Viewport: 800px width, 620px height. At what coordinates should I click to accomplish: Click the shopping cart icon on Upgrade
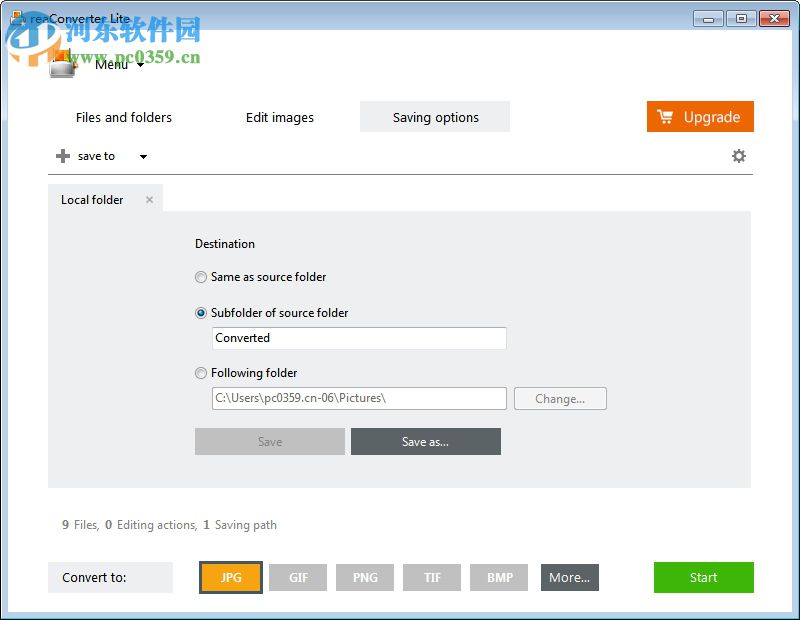[x=665, y=117]
